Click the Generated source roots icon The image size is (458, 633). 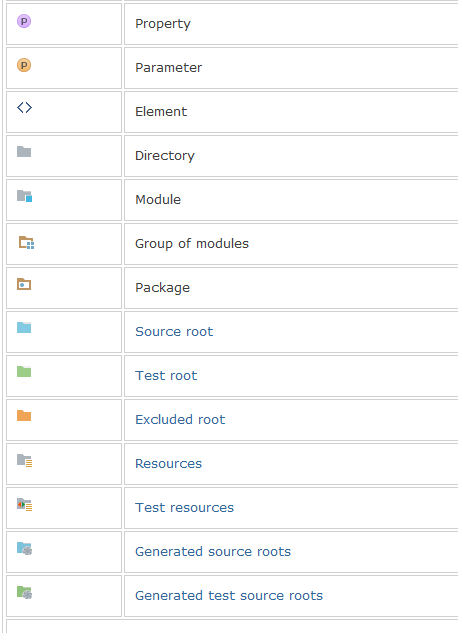tap(24, 548)
